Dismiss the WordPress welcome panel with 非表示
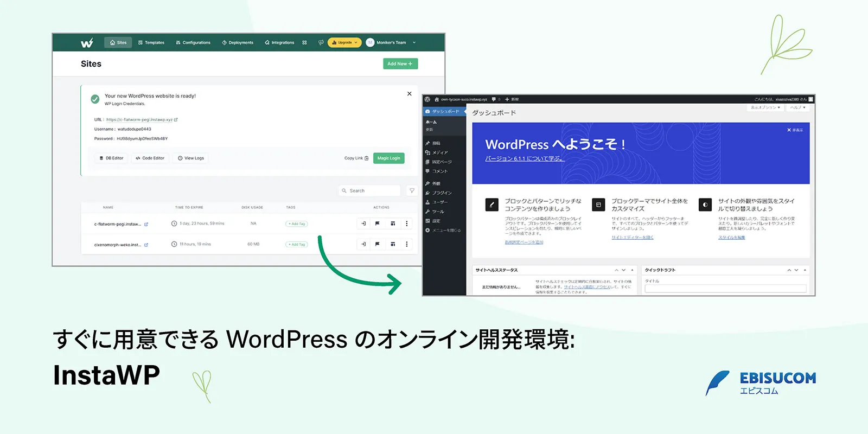The height and width of the screenshot is (434, 868). tap(795, 130)
